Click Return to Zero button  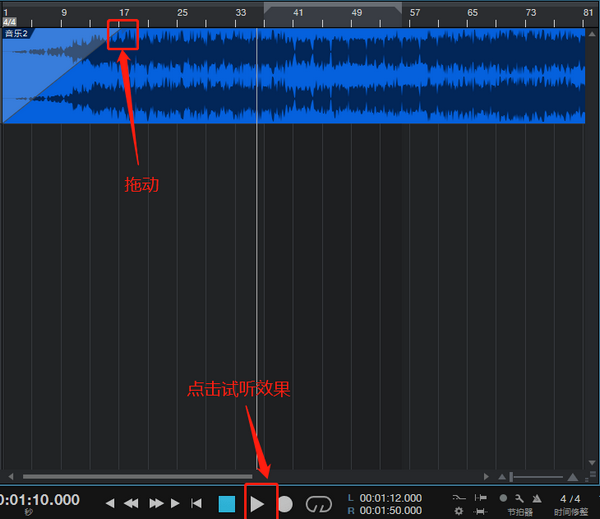click(x=196, y=503)
